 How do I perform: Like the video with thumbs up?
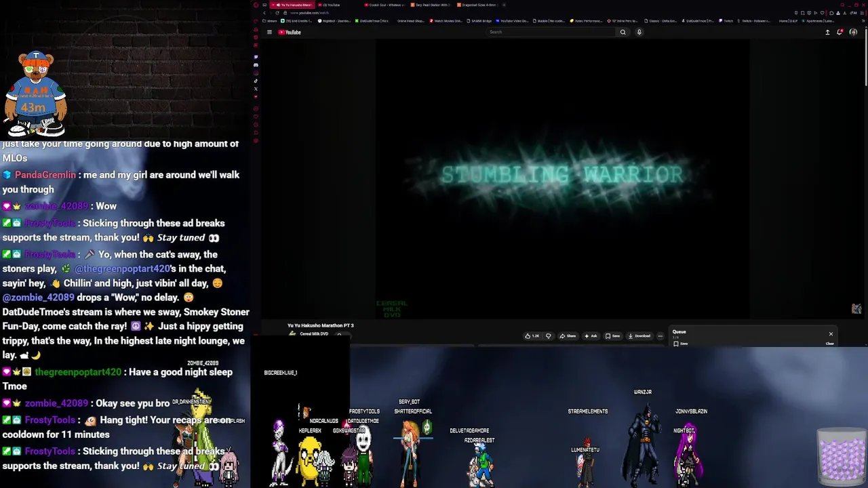point(532,336)
